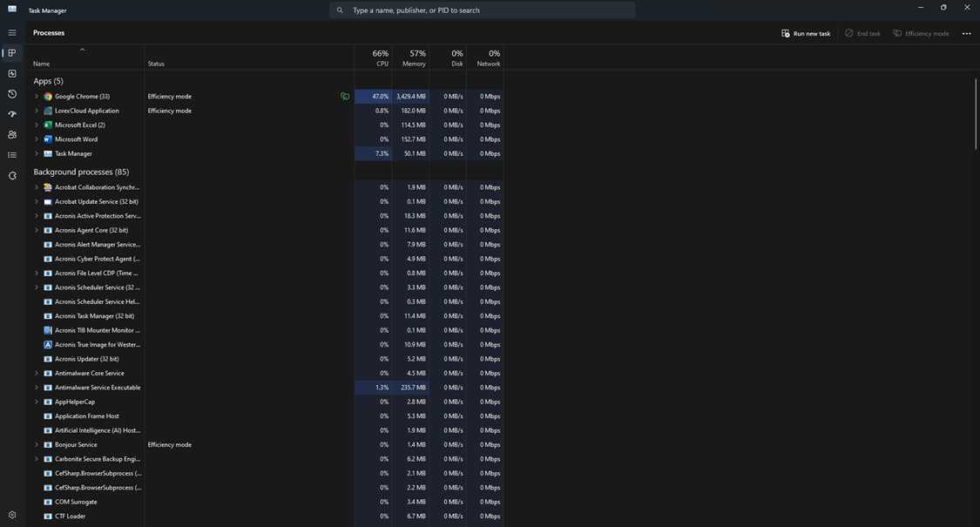Image resolution: width=980 pixels, height=527 pixels.
Task: Expand the Antimalware Service Executable row
Action: click(x=37, y=388)
